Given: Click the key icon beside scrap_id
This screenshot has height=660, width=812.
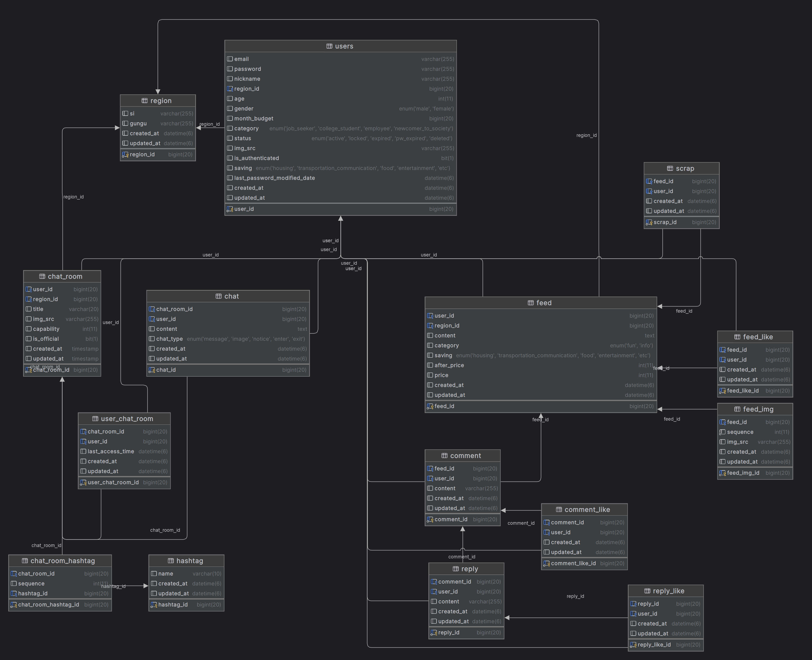Looking at the screenshot, I should point(649,222).
